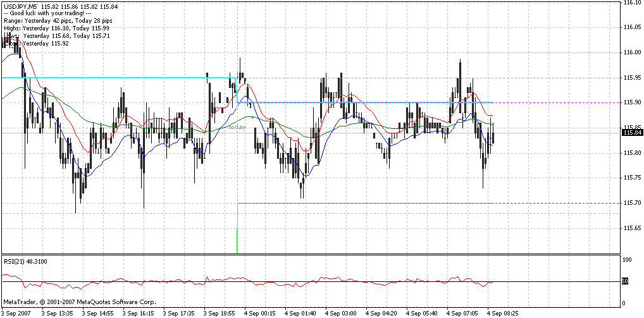Click the current price tag 115.84

[632, 132]
